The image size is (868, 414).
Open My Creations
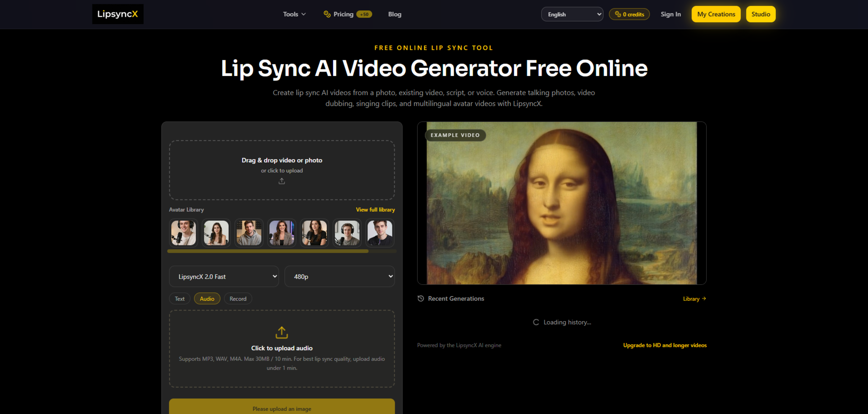716,14
